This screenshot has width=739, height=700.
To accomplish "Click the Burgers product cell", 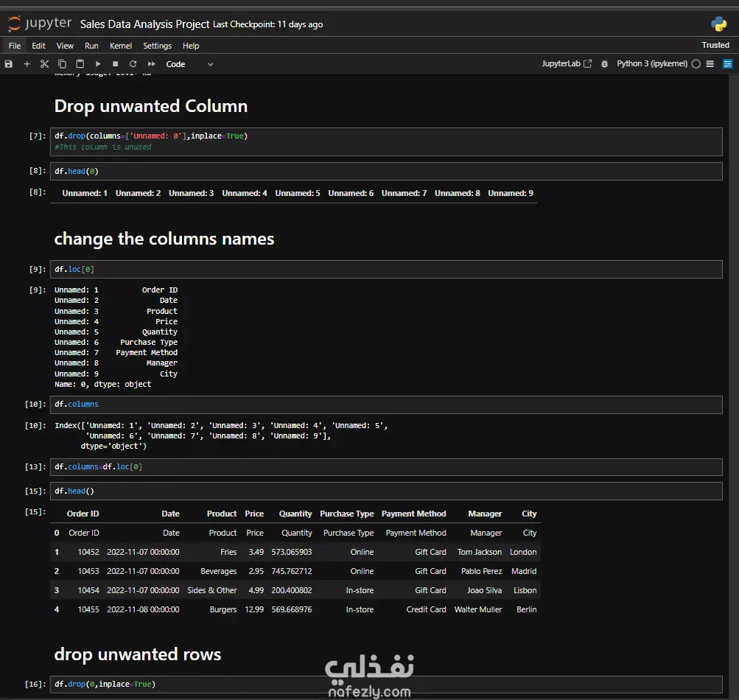I will [x=223, y=609].
